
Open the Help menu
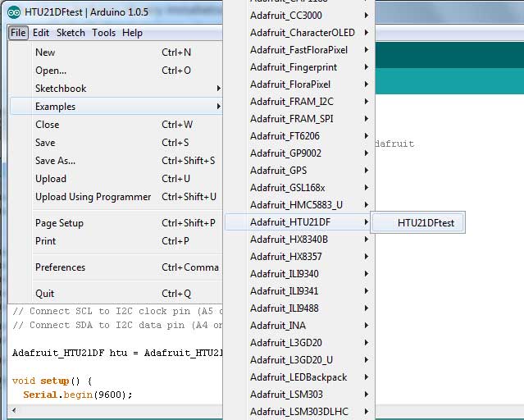coord(132,33)
